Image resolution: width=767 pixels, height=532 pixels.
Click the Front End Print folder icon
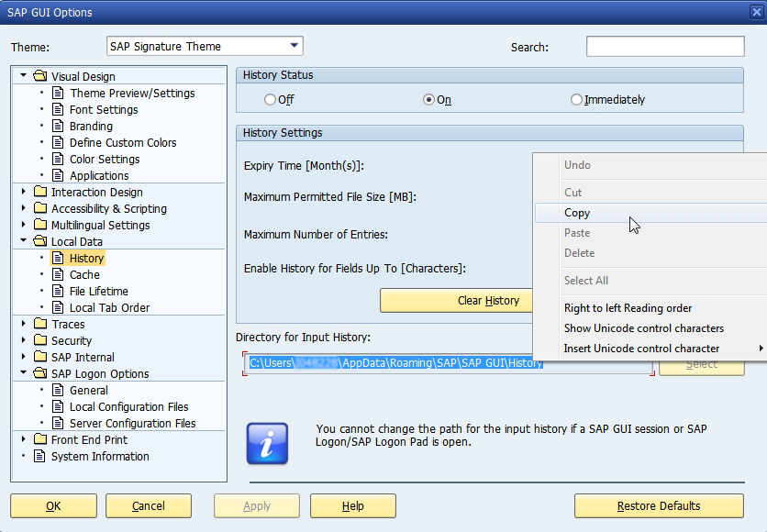point(40,439)
